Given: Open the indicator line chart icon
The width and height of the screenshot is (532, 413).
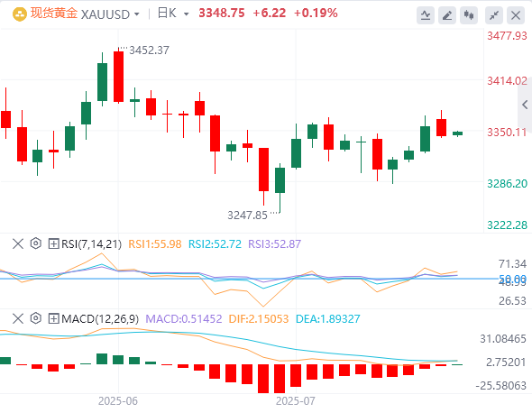Looking at the screenshot, I should tap(425, 15).
